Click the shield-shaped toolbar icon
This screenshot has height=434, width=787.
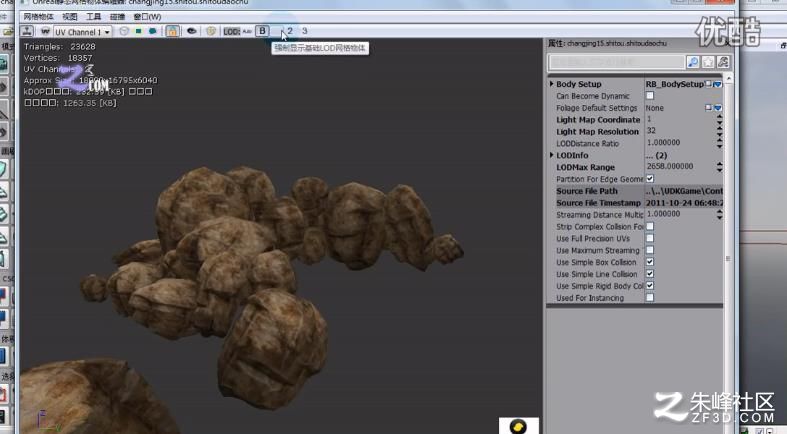[211, 31]
